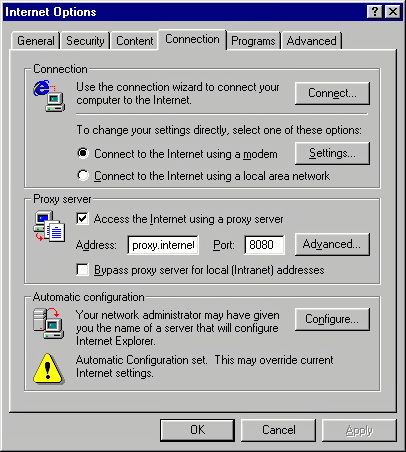Click the question mark help button
The width and height of the screenshot is (406, 452).
(375, 12)
